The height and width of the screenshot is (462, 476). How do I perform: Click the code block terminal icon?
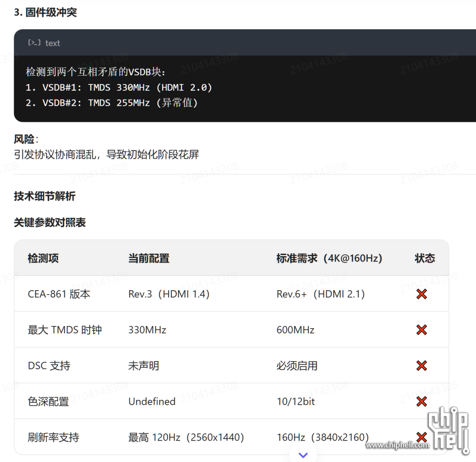pos(34,43)
